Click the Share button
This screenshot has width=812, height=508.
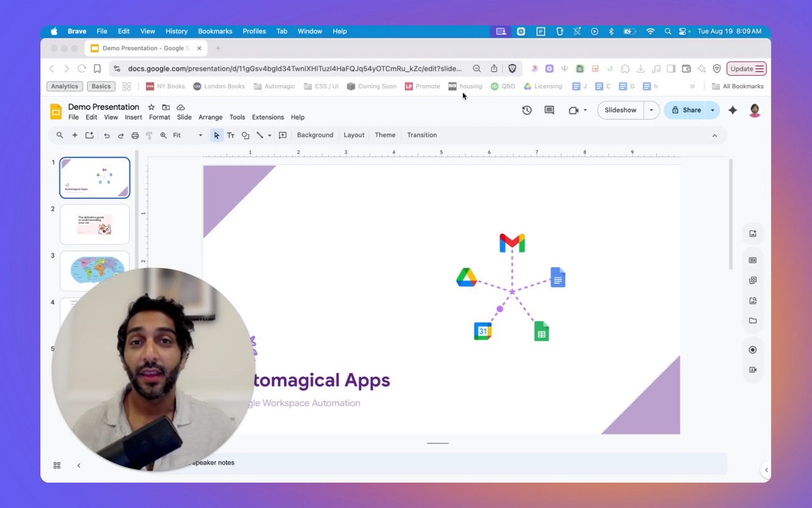(x=686, y=110)
